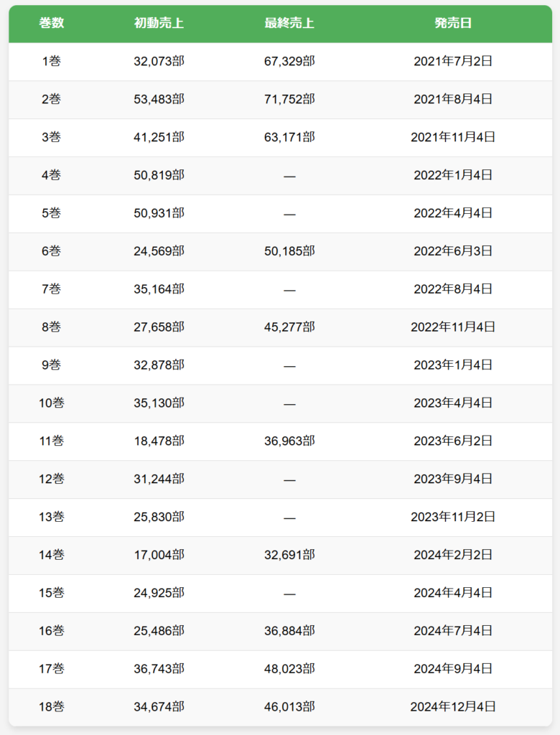Click final sales value 48,023部

[289, 668]
